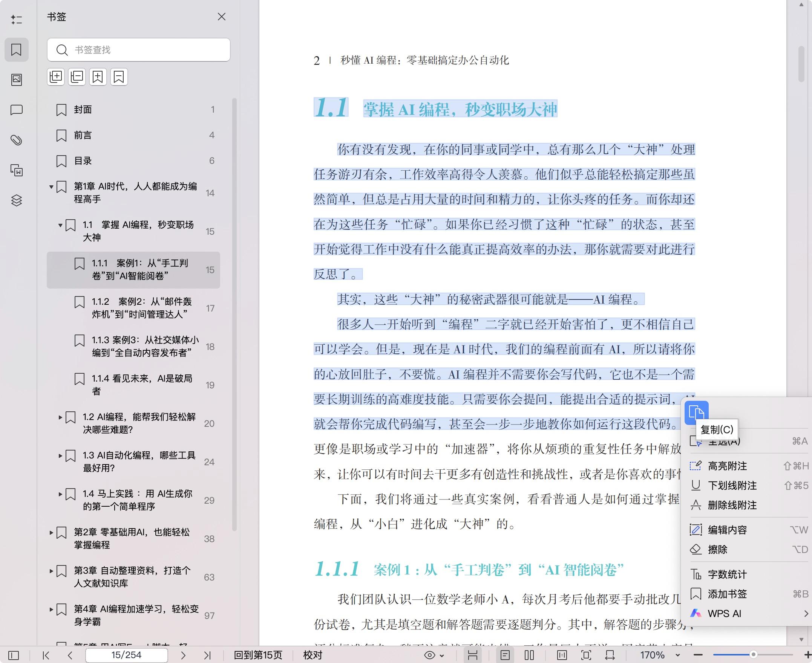Open the outline list icon in sidebar
812x663 pixels.
(x=17, y=20)
